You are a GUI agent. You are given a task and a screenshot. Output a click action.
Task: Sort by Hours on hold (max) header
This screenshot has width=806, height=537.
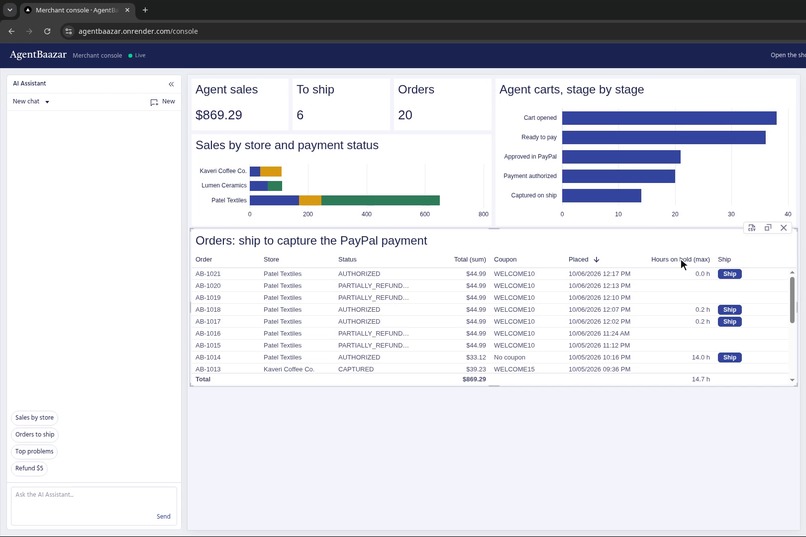[680, 260]
